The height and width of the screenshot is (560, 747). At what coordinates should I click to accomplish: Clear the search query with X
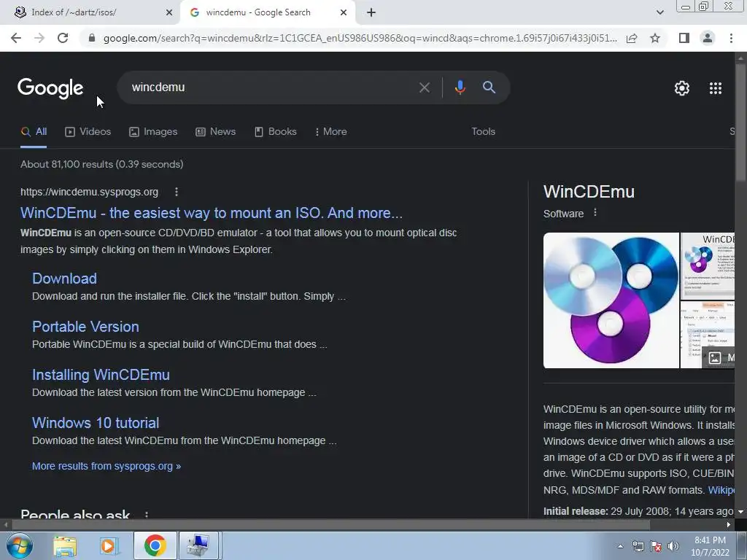click(x=424, y=87)
